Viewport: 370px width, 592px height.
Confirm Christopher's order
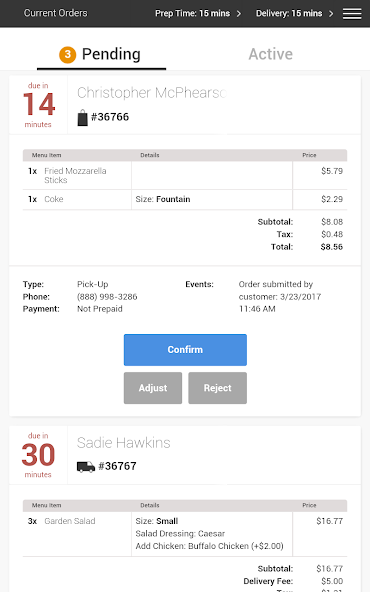point(185,350)
